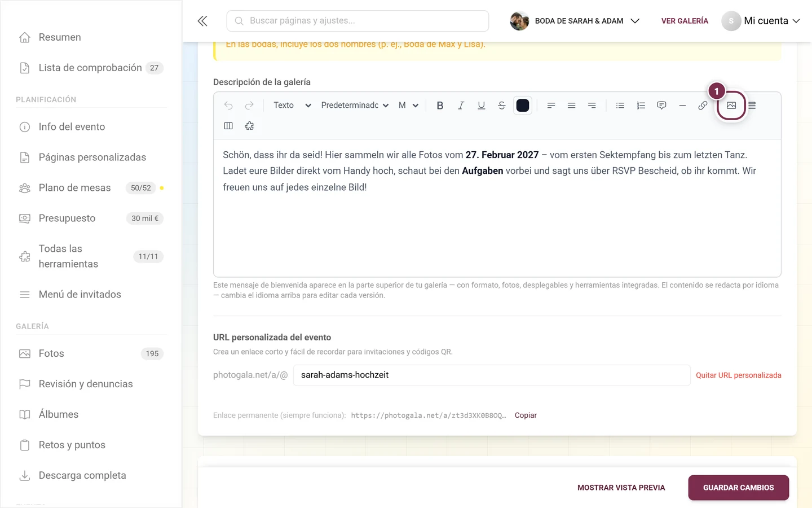The width and height of the screenshot is (812, 508).
Task: Click into the gallery description text area
Action: (497, 208)
